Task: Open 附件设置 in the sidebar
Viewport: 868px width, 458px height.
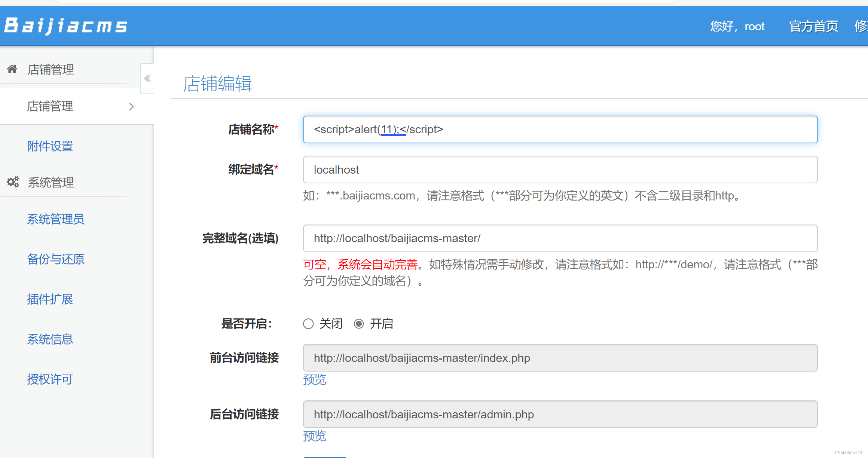Action: (x=50, y=146)
